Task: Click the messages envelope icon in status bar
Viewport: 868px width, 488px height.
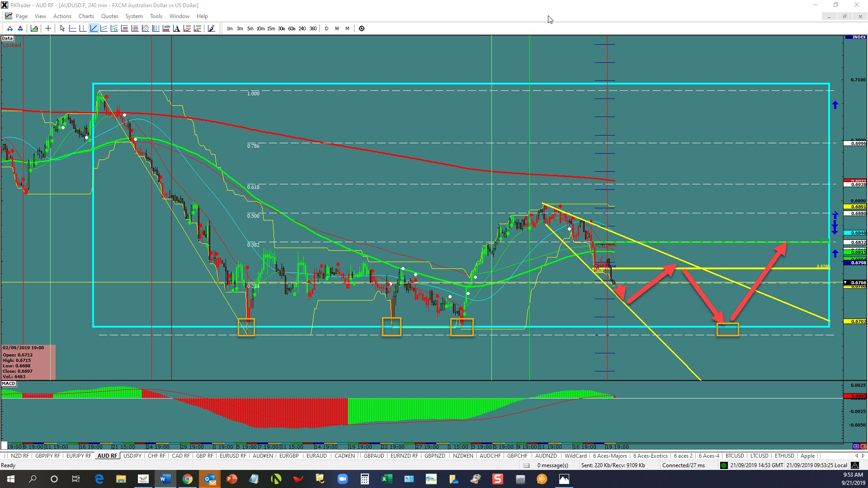Action: point(526,465)
